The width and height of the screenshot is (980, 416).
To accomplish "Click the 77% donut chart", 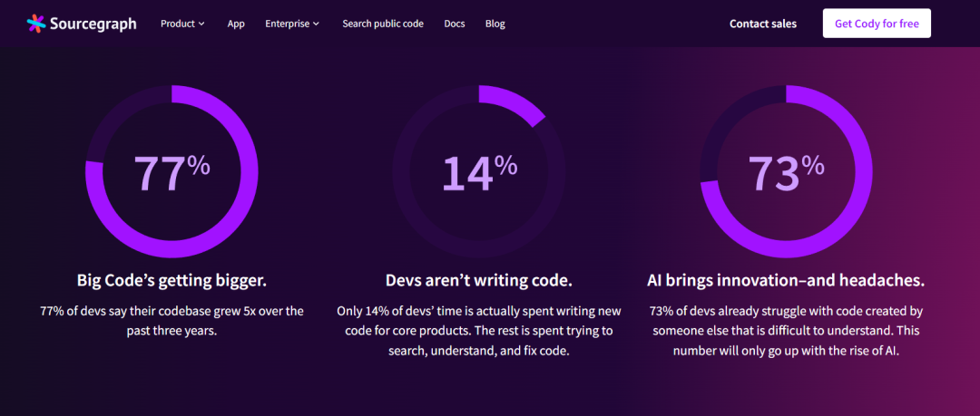I will [171, 172].
